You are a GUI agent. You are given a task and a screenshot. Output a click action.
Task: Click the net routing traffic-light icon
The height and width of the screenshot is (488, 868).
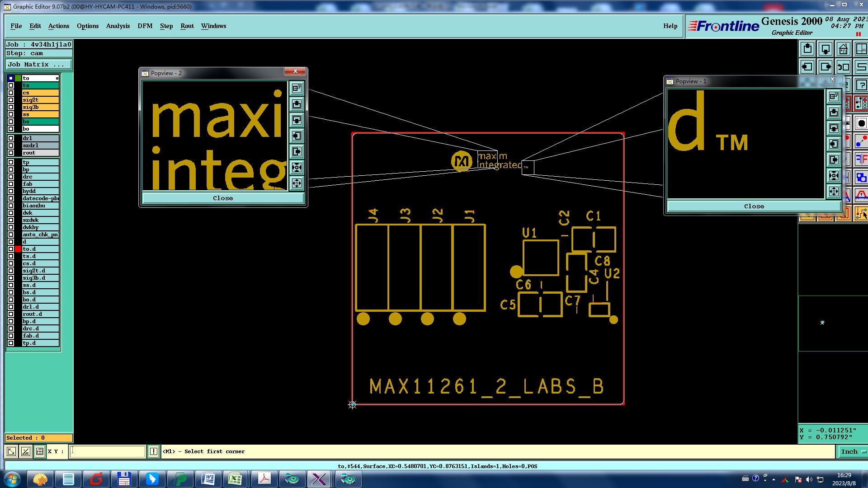(x=862, y=103)
